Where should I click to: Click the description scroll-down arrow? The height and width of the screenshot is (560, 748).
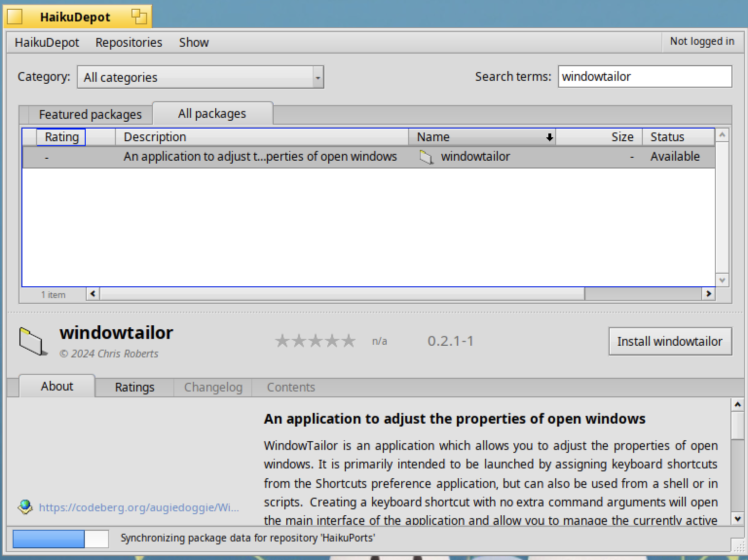(737, 519)
